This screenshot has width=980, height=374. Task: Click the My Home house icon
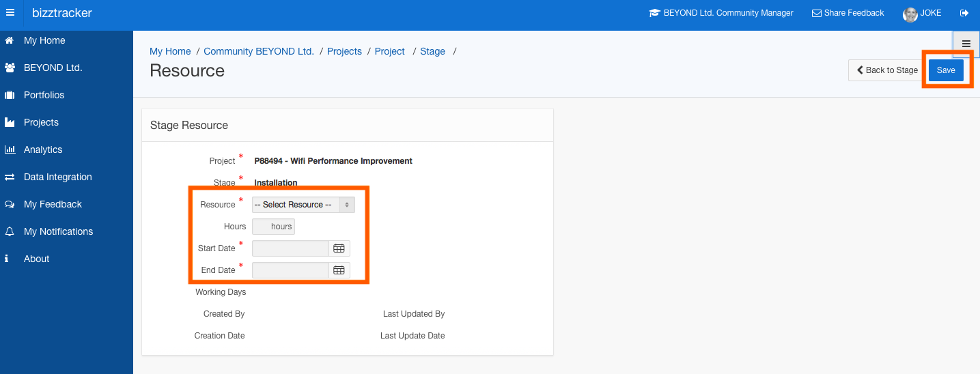pos(10,40)
